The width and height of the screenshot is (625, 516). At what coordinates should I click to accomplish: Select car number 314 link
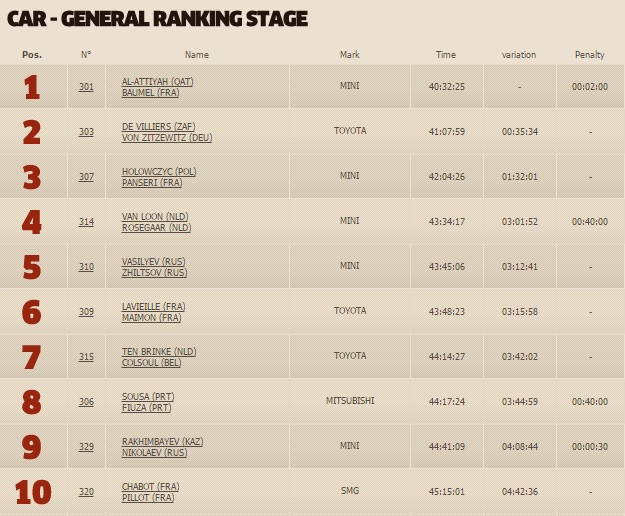coord(86,221)
